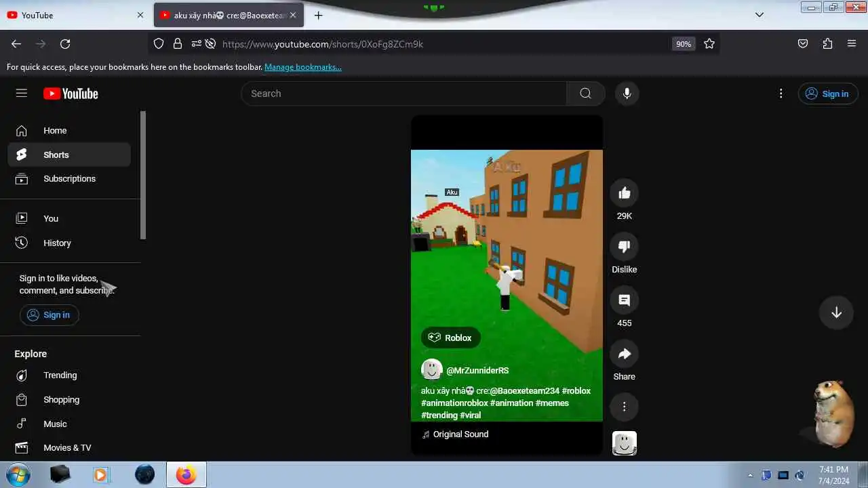Click the MrZunniderRS channel avatar
Viewport: 868px width, 488px height.
pos(432,370)
